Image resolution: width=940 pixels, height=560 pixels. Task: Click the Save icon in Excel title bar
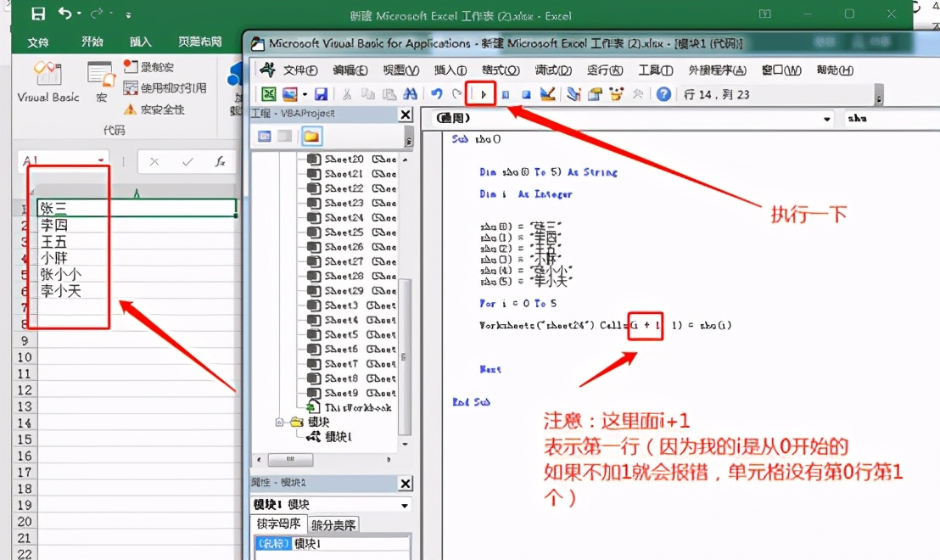click(x=38, y=14)
